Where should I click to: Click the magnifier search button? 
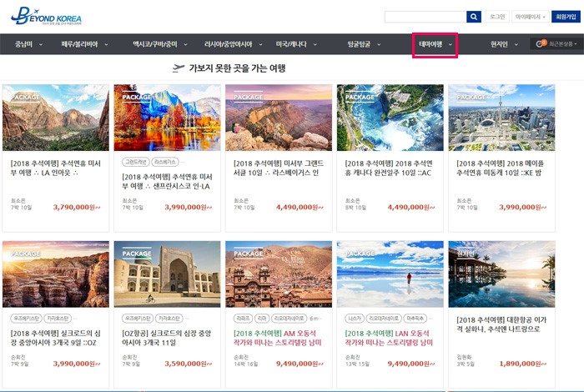coord(474,17)
